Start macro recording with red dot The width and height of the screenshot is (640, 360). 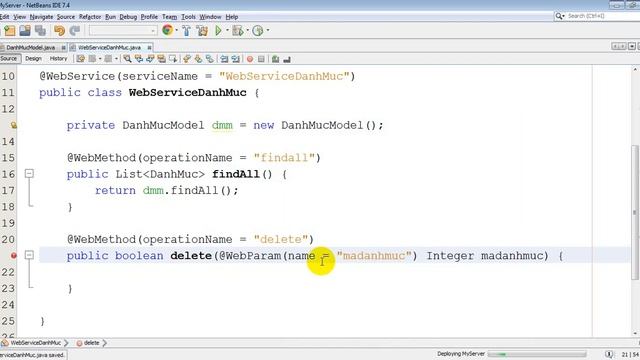(x=250, y=59)
